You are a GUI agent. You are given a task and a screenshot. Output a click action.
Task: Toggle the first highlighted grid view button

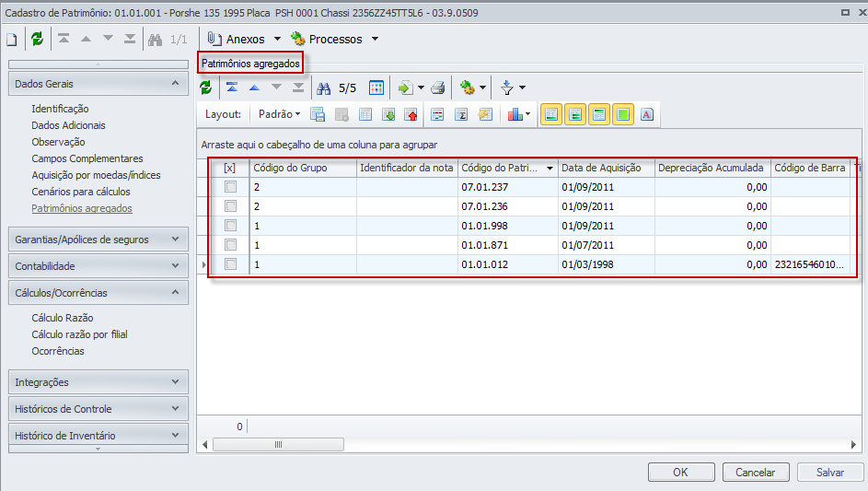click(x=551, y=115)
